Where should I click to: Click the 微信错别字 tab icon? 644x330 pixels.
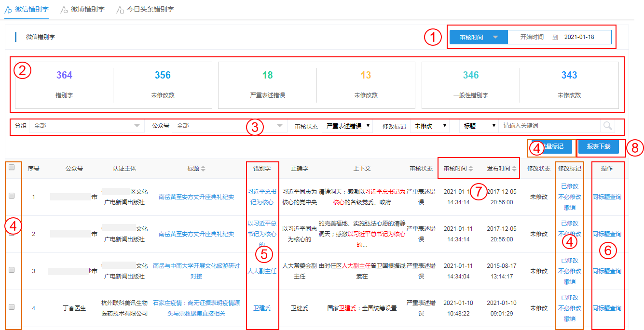tap(8, 10)
